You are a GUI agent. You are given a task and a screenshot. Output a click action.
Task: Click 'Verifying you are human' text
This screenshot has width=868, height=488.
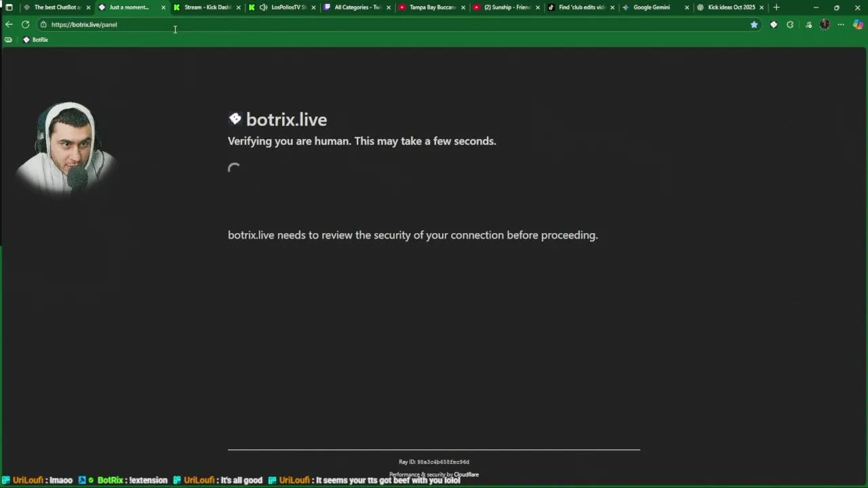point(362,141)
